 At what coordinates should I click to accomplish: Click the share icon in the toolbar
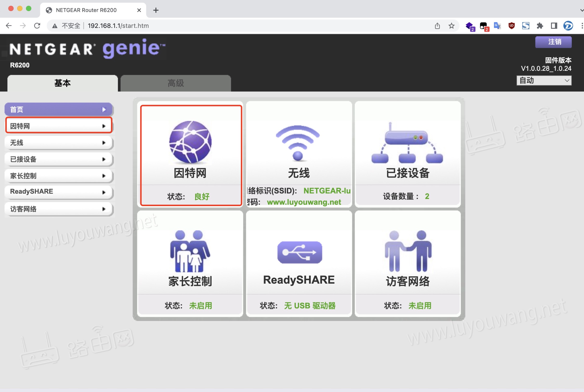(x=437, y=26)
